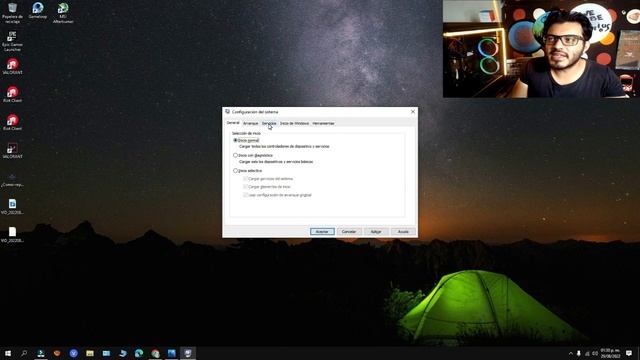The width and height of the screenshot is (640, 360).
Task: Select the Inicio normal radio button
Action: pyautogui.click(x=235, y=140)
